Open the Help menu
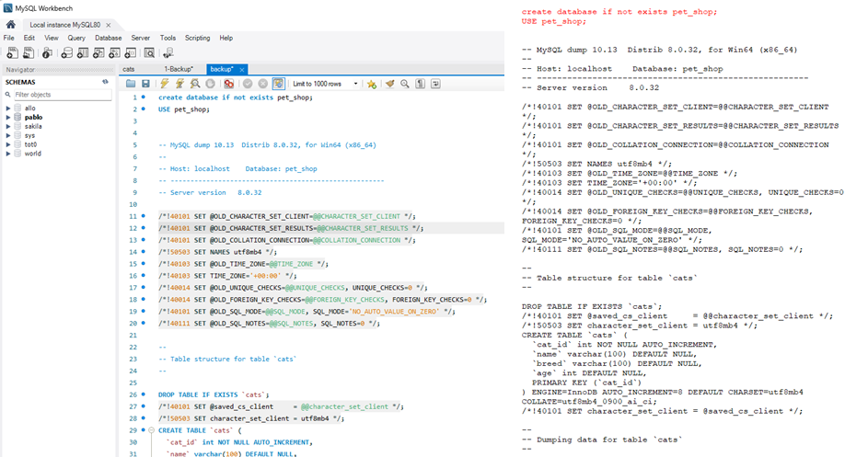 coord(226,39)
